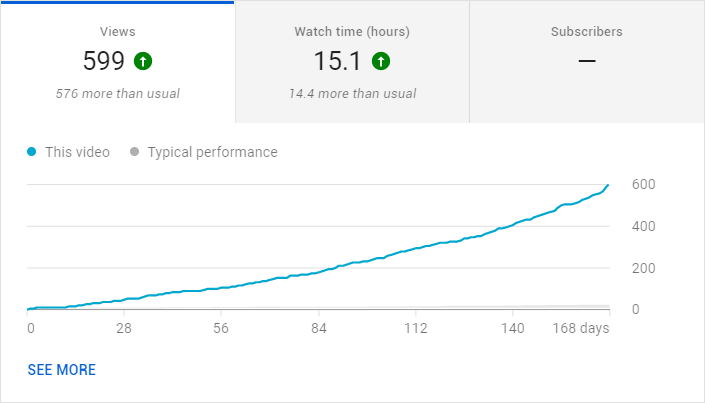Click the 15.1 watch time value
Image resolution: width=705 pixels, height=403 pixels.
[337, 61]
